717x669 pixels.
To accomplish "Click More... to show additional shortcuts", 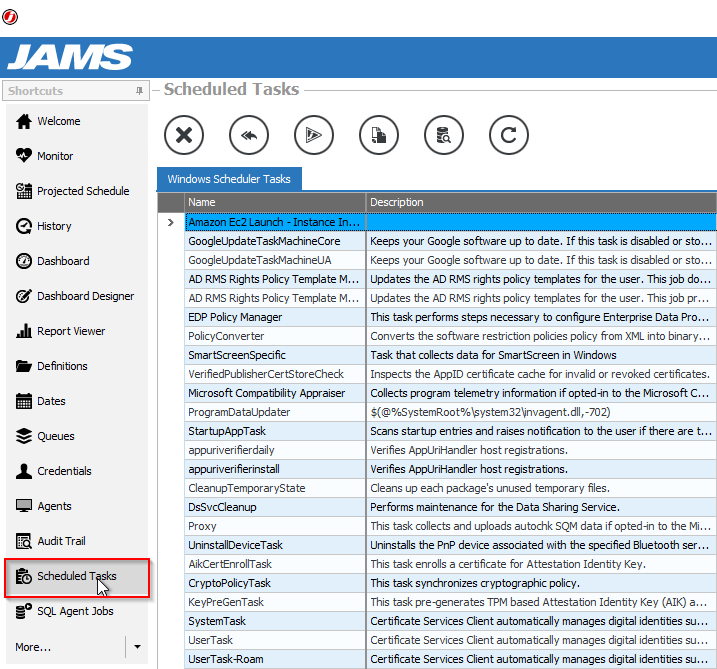I will point(33,647).
